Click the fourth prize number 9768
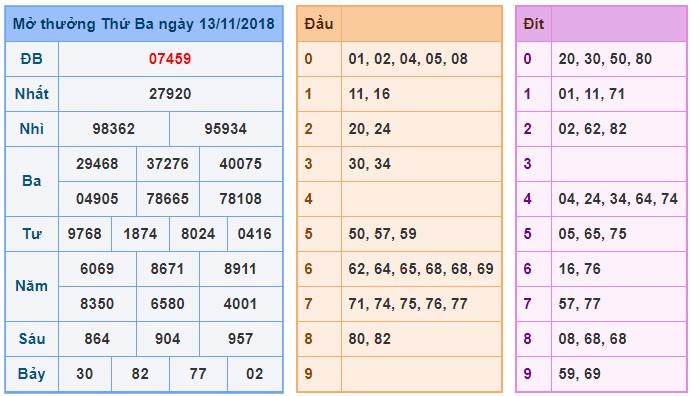 click(x=84, y=233)
